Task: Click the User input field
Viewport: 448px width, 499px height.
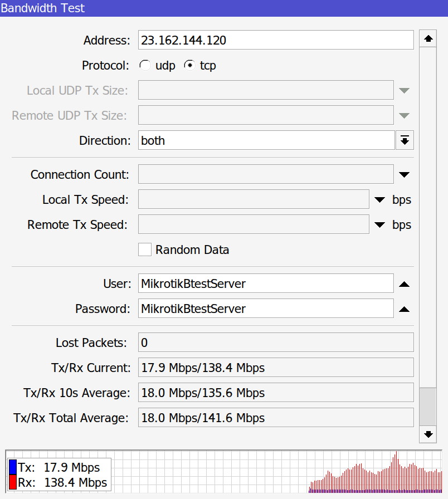Action: coord(266,283)
